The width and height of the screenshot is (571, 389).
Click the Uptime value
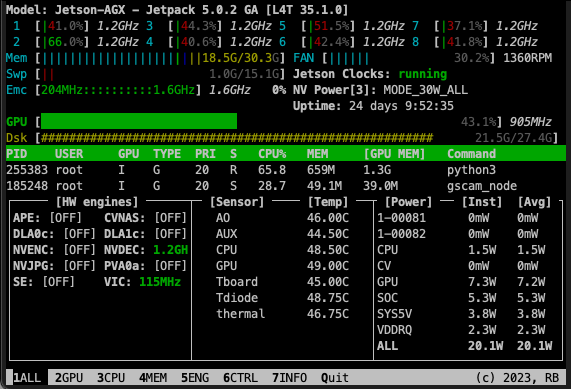pos(401,106)
